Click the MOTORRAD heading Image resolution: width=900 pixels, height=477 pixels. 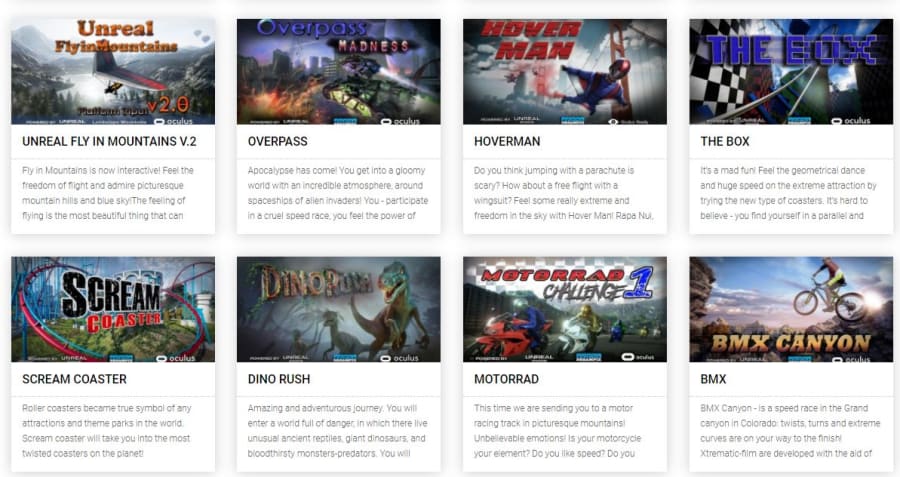click(x=506, y=379)
